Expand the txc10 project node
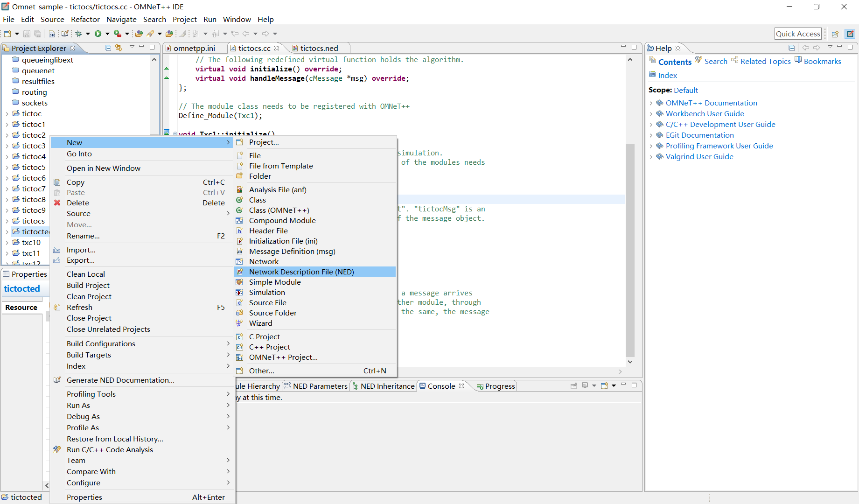The image size is (859, 504). (7, 242)
